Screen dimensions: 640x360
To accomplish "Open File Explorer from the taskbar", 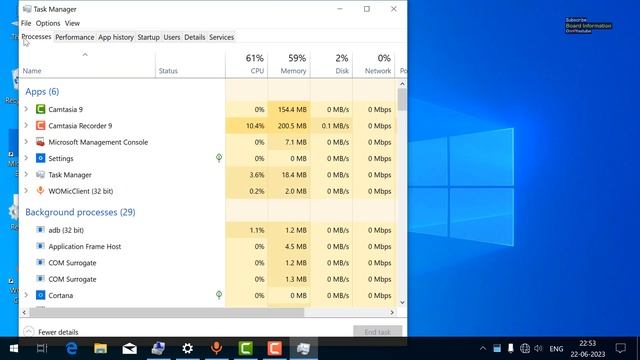I will (100, 348).
